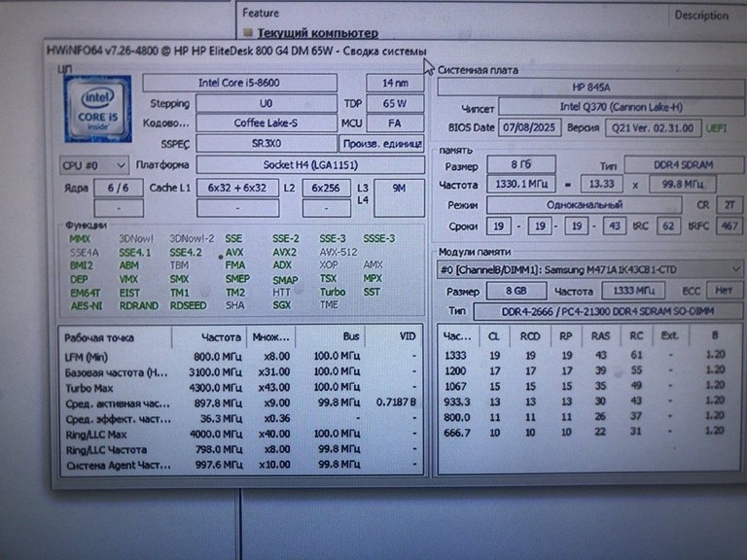Select the Базовая частота row
Image resolution: width=747 pixels, height=560 pixels.
(x=240, y=372)
